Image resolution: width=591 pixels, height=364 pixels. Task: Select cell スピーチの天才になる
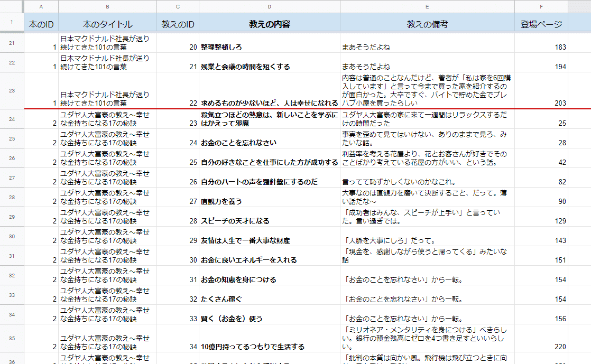(x=270, y=217)
